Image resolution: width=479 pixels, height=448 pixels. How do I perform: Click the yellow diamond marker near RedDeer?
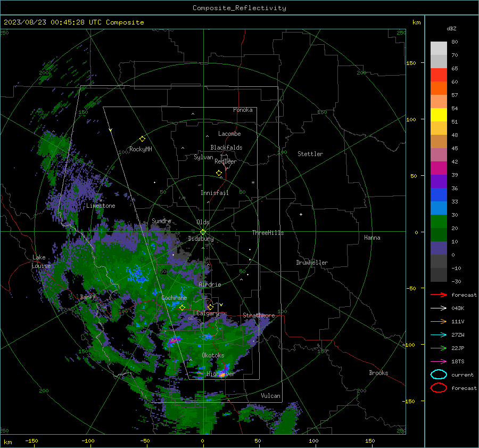coord(219,173)
